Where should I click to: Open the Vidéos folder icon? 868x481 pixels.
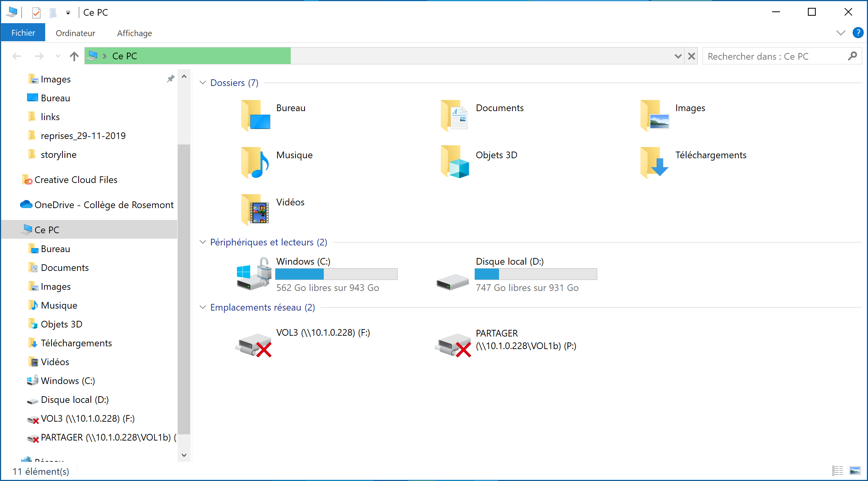(x=255, y=209)
